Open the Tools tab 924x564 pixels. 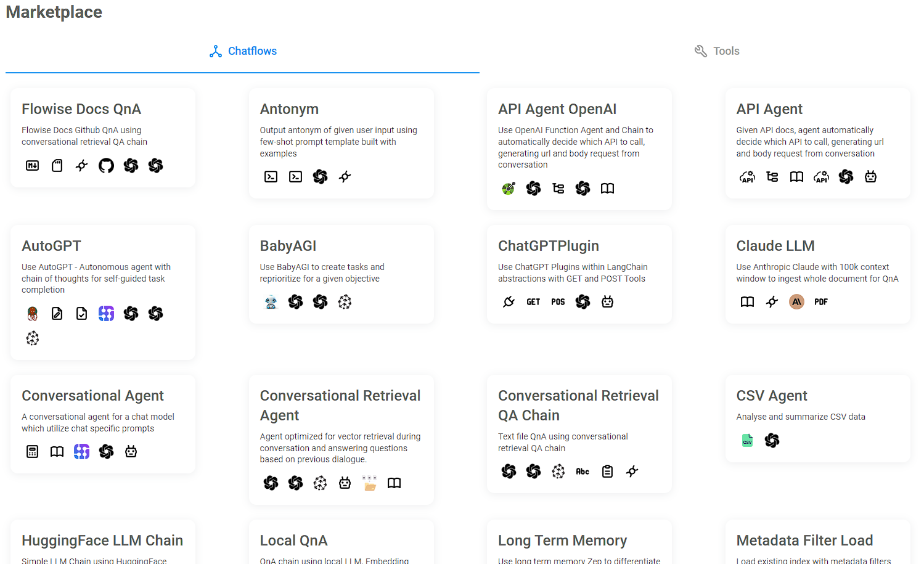coord(717,51)
